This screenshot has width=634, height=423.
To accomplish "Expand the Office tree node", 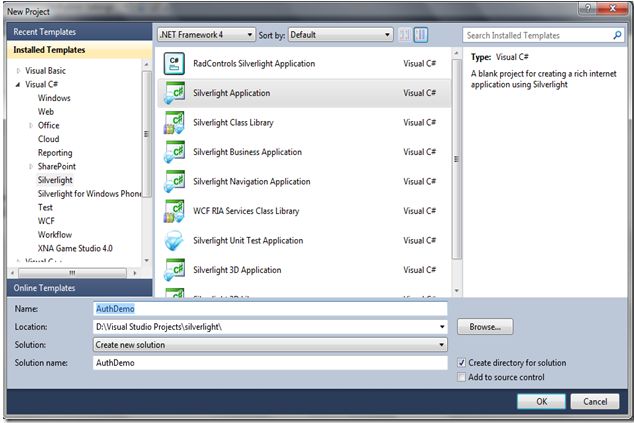I will tap(31, 125).
